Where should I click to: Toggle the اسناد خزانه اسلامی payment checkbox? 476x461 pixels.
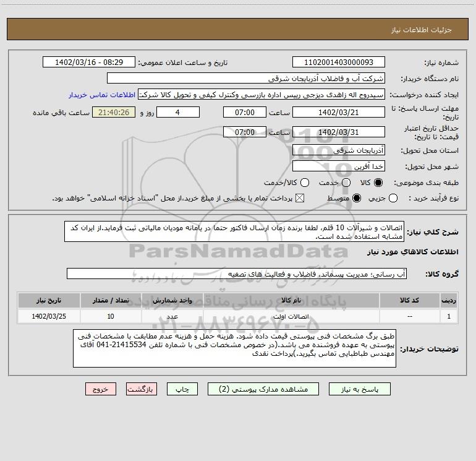tap(300, 198)
